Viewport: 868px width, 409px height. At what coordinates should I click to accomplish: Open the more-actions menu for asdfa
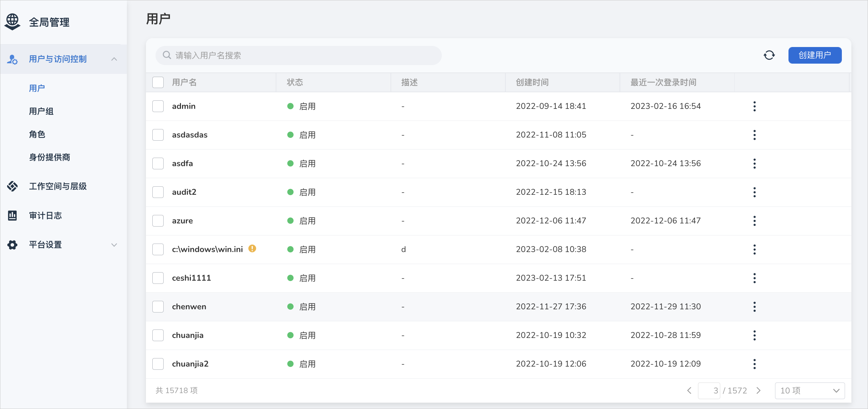(x=755, y=164)
